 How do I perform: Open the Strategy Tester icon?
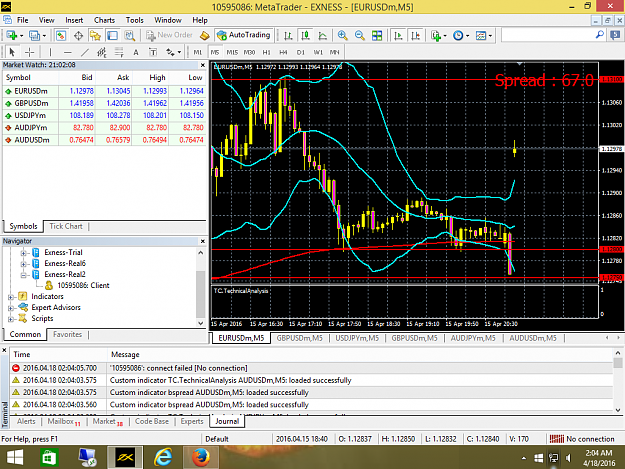tap(130, 35)
